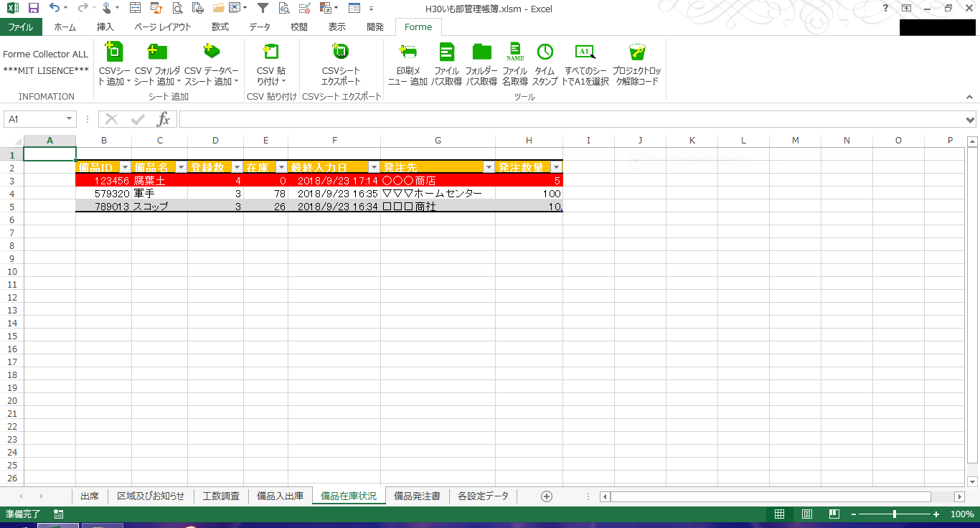This screenshot has width=980, height=528.
Task: Open the 備品名 column filter dropdown
Action: [x=179, y=167]
